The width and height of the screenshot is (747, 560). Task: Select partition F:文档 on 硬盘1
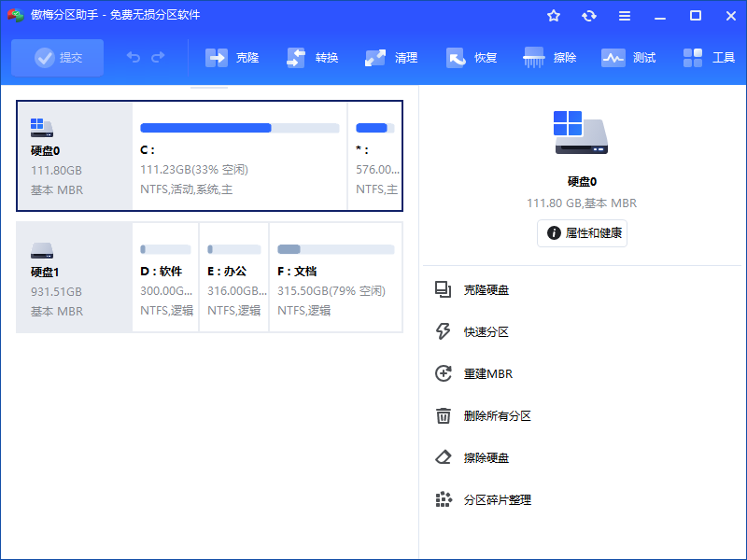point(333,277)
